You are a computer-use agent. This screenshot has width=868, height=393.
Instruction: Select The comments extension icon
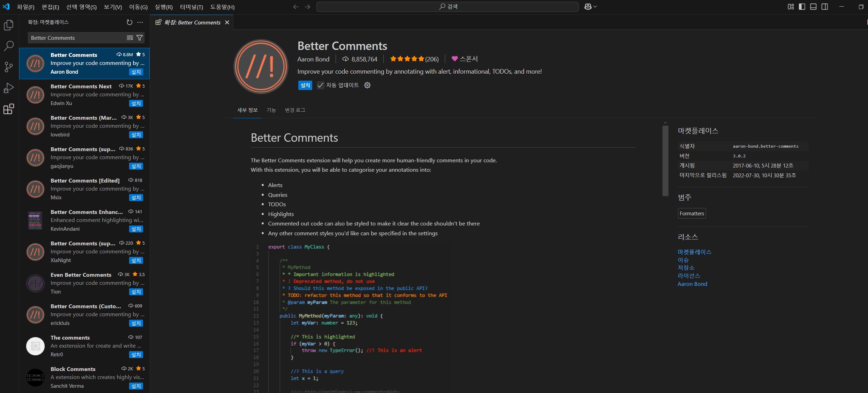35,346
